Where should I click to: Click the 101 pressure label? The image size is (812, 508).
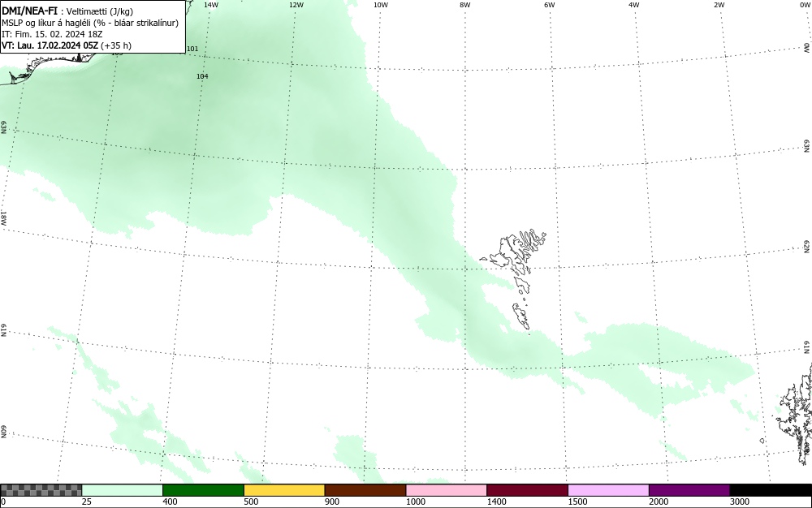coord(192,50)
